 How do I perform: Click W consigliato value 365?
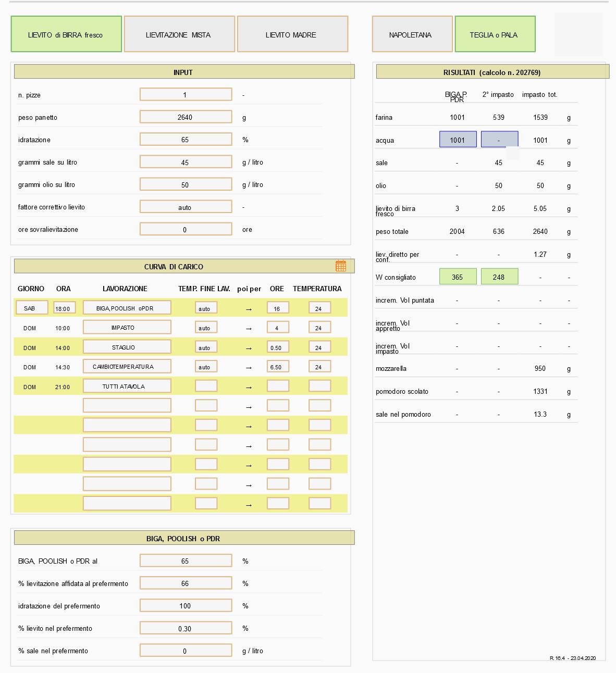tap(458, 277)
